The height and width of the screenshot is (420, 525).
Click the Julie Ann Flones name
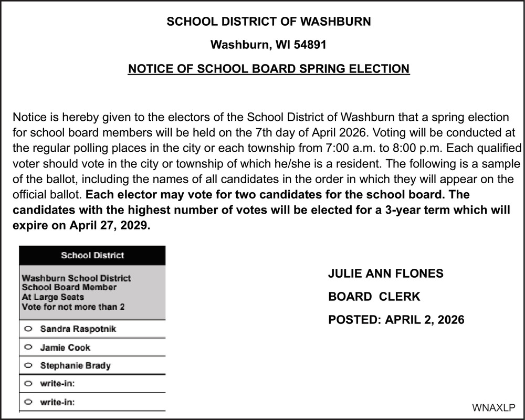[385, 274]
